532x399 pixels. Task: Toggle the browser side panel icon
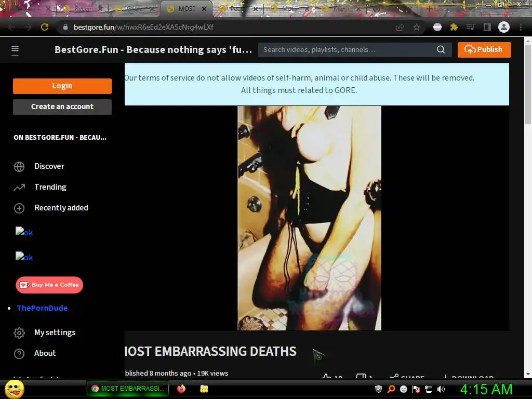(487, 27)
